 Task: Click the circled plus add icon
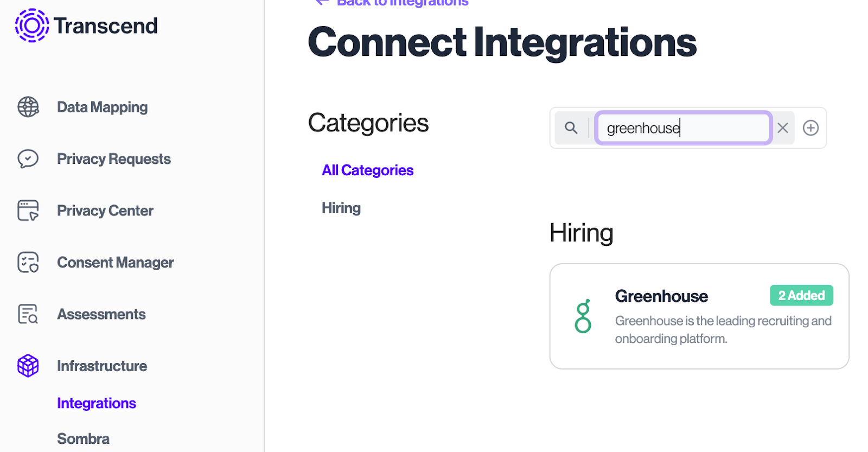810,128
